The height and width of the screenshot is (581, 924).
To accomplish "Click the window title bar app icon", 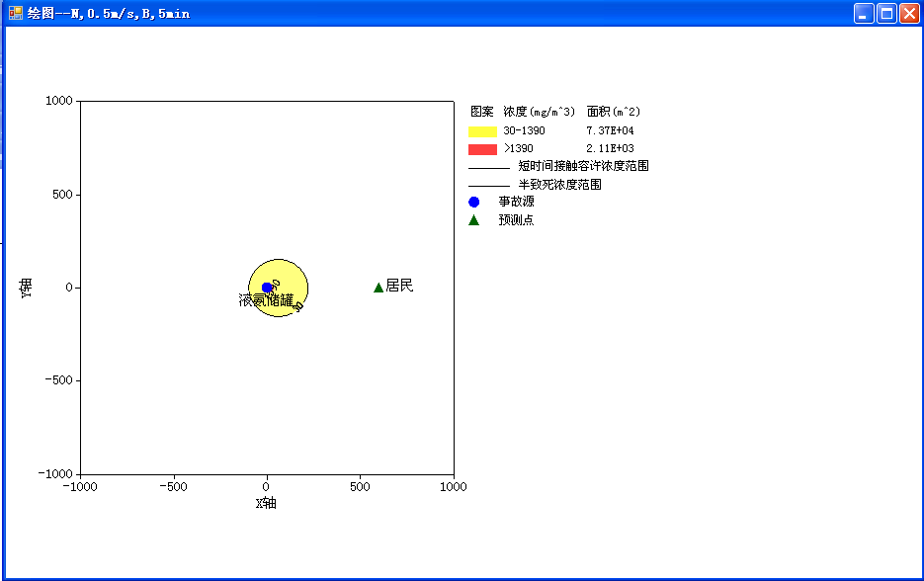I will [x=16, y=13].
